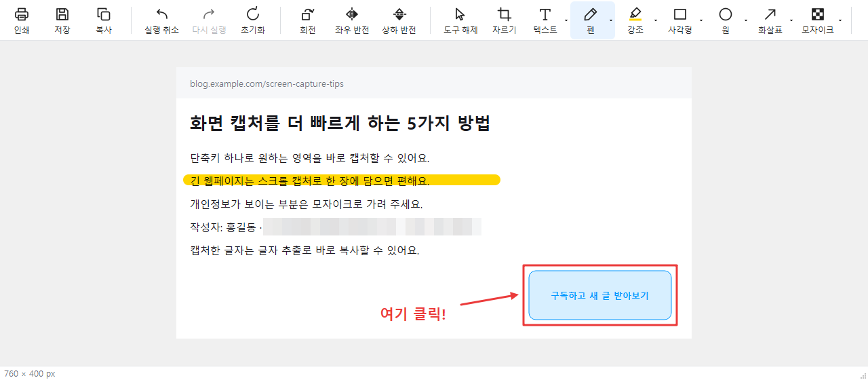This screenshot has width=868, height=380.
Task: Undo last edit via 실행 취소
Action: click(x=162, y=20)
